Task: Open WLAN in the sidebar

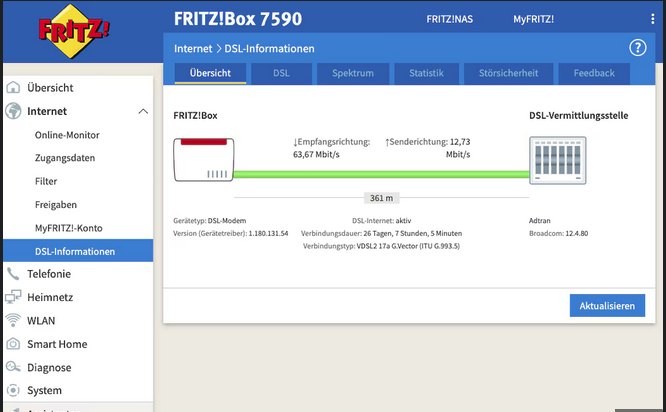Action: point(41,321)
